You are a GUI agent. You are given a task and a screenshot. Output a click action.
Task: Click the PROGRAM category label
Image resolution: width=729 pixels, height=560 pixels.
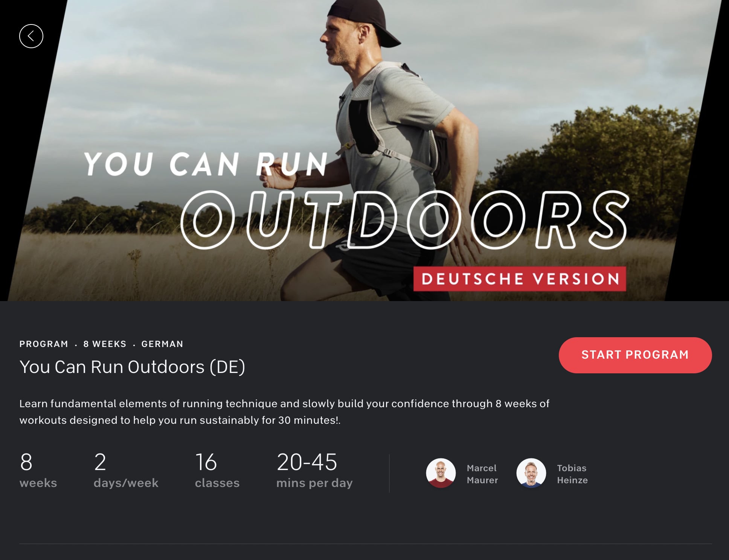pos(44,344)
